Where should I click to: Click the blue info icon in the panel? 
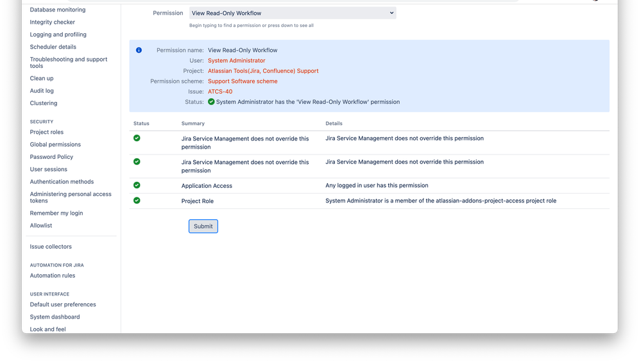tap(139, 50)
